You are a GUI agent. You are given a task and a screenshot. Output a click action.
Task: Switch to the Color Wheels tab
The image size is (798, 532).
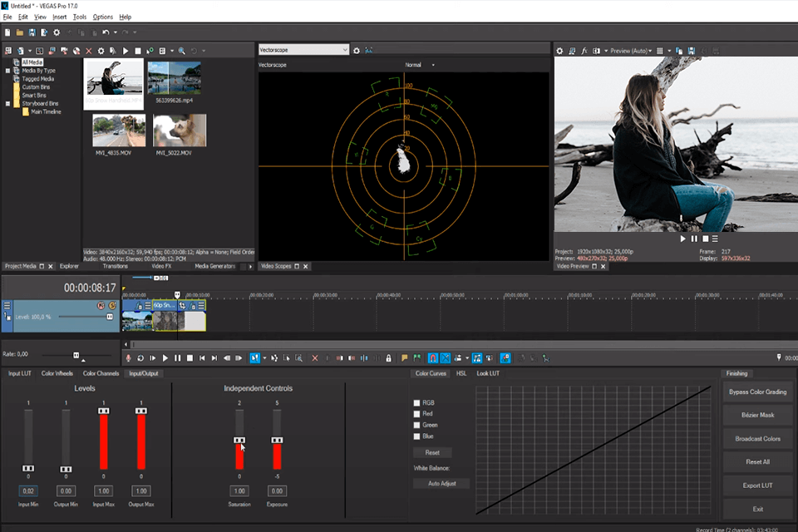click(57, 373)
